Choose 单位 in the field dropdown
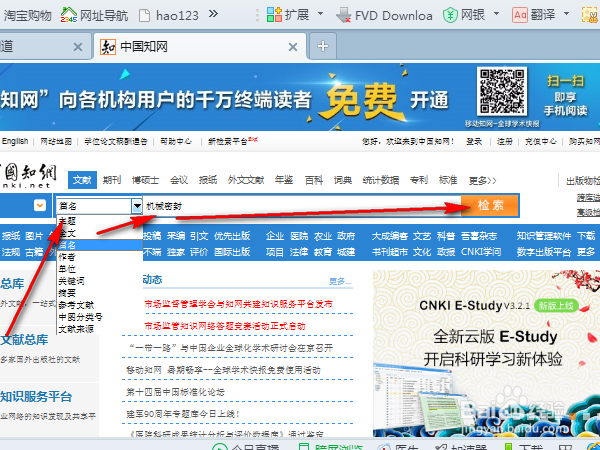 [x=99, y=269]
